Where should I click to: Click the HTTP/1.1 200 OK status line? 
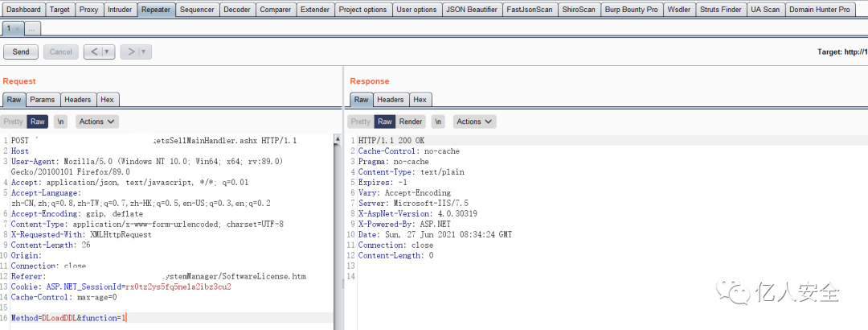(x=392, y=140)
